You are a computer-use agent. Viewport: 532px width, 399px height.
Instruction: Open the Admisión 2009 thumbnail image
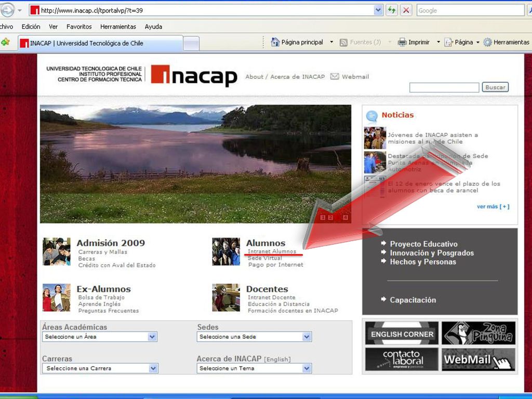click(x=57, y=251)
